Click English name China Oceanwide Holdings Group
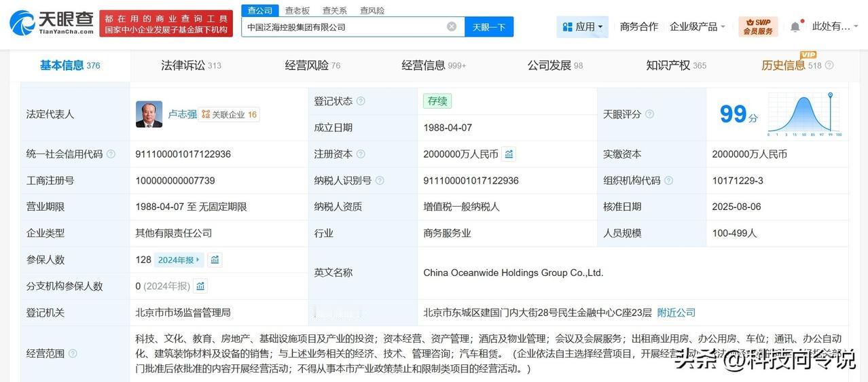Image resolution: width=868 pixels, height=382 pixels. click(513, 273)
